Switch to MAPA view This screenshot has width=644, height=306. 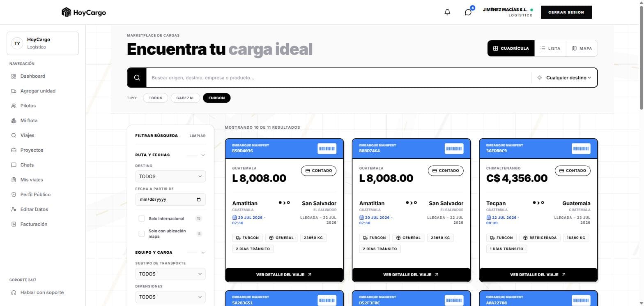pos(582,48)
